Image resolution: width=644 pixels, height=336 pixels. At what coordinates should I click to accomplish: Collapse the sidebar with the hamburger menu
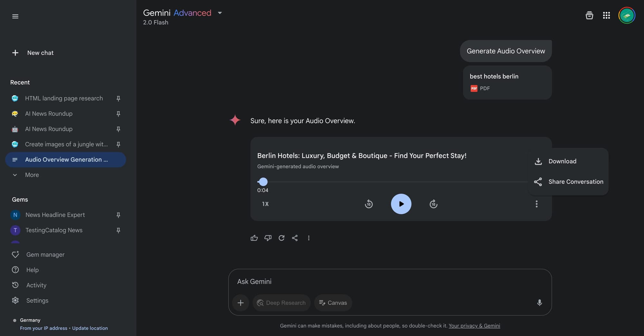point(15,16)
